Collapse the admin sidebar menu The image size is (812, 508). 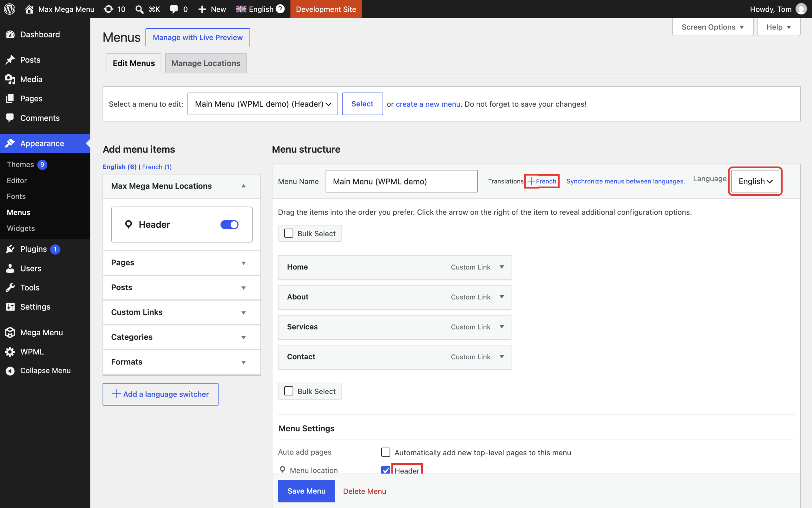45,371
